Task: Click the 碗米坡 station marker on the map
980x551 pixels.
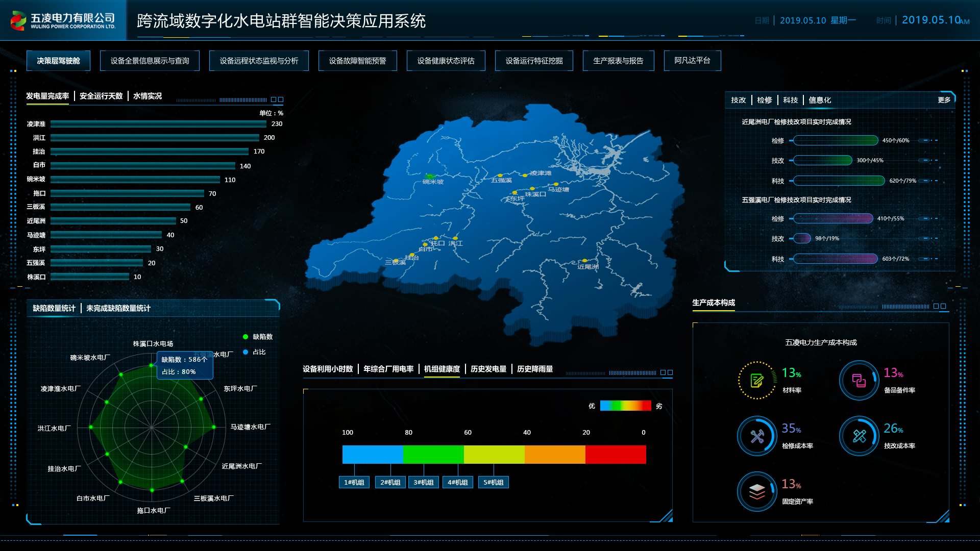Action: (430, 177)
